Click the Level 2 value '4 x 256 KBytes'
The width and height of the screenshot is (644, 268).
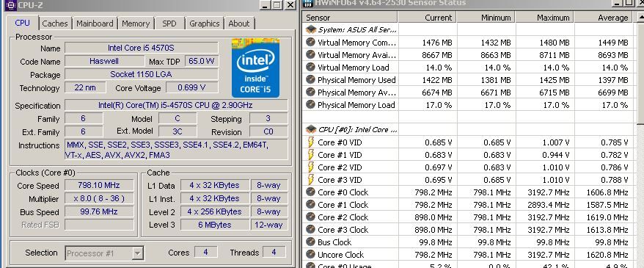[x=214, y=211]
